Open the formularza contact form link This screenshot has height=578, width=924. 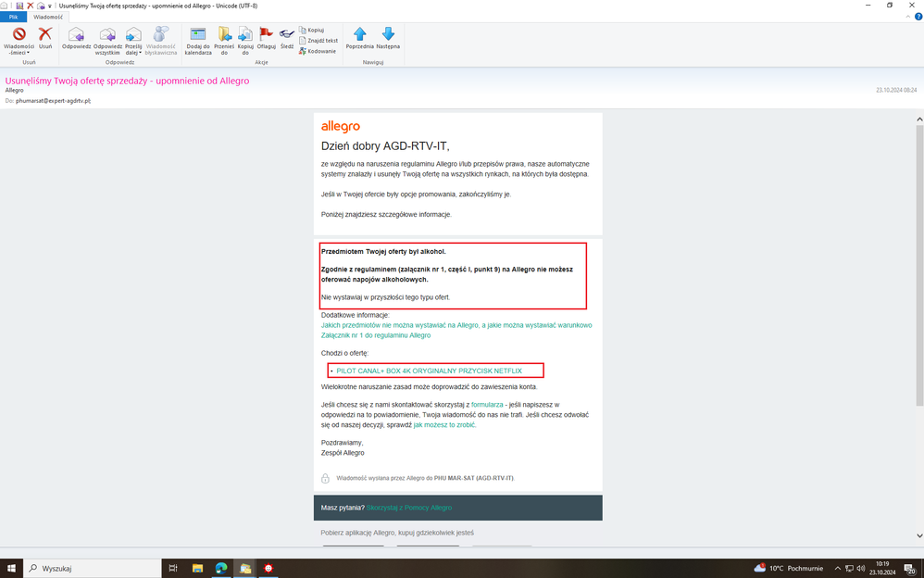coord(487,405)
